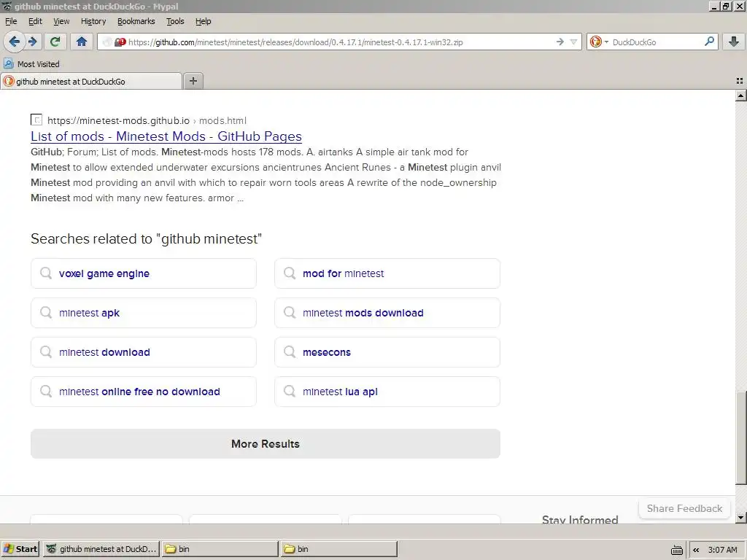The height and width of the screenshot is (560, 747).
Task: Click the scrollbar up arrow
Action: point(741,96)
